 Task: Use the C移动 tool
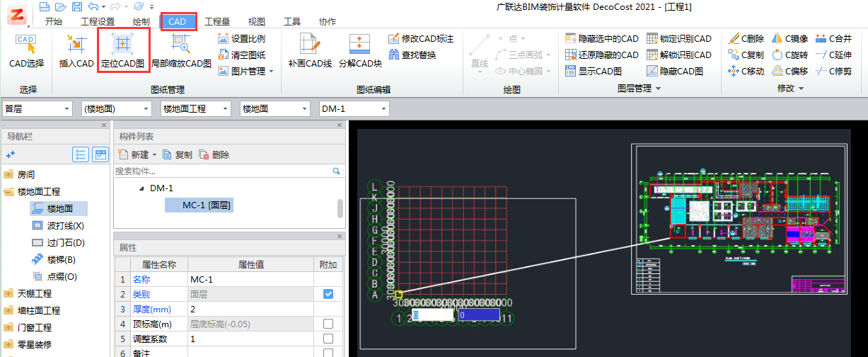click(746, 72)
